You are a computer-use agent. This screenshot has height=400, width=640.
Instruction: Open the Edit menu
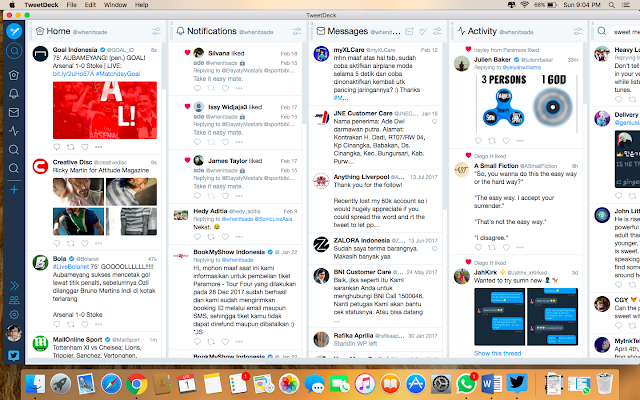pyautogui.click(x=90, y=5)
